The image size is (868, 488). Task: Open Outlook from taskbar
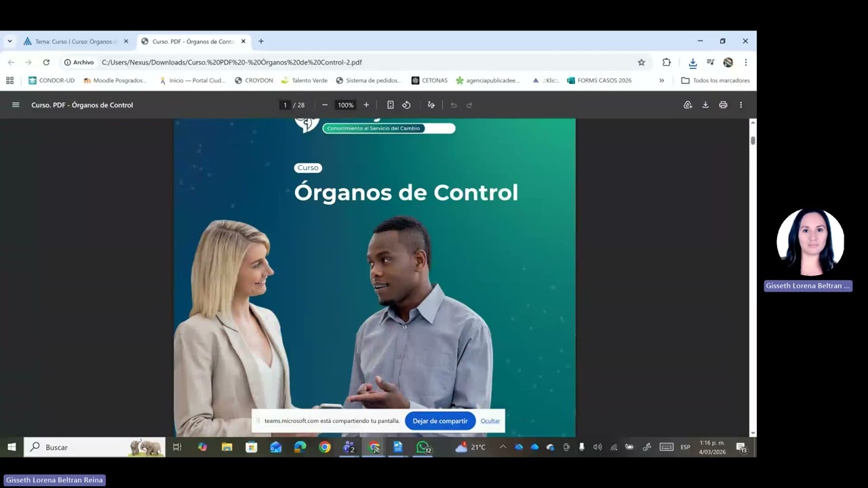tap(276, 447)
